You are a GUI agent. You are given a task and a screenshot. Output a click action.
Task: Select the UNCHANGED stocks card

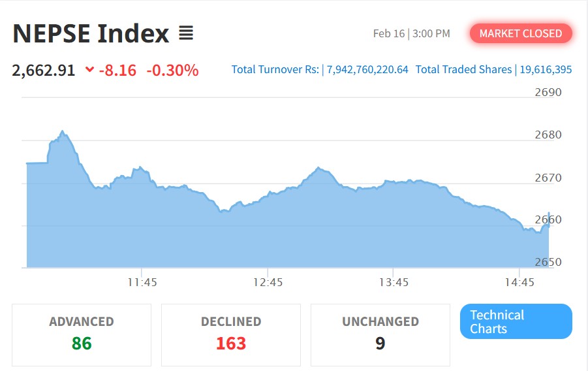click(380, 334)
